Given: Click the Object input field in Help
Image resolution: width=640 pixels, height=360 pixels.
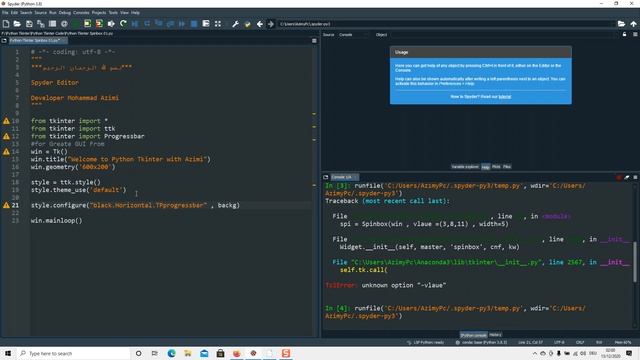Looking at the screenshot, I should (x=504, y=35).
